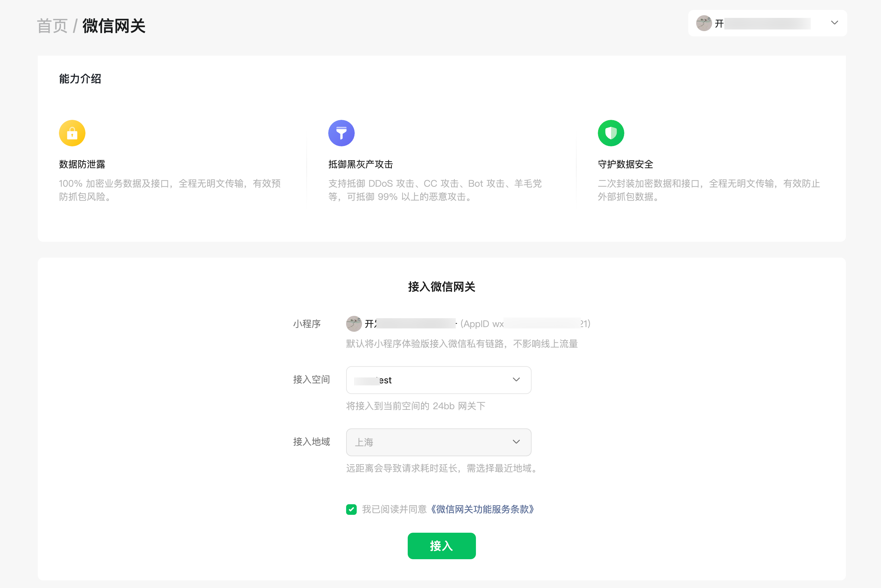The image size is (881, 588).
Task: Click the mini program avatar thumbnail
Action: 354,323
